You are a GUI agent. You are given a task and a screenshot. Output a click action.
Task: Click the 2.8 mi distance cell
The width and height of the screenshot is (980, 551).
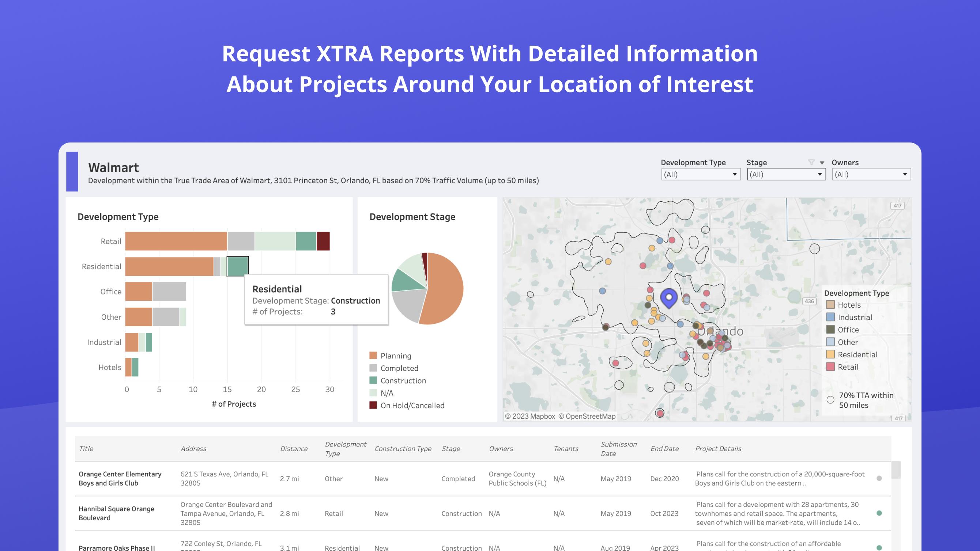coord(290,513)
